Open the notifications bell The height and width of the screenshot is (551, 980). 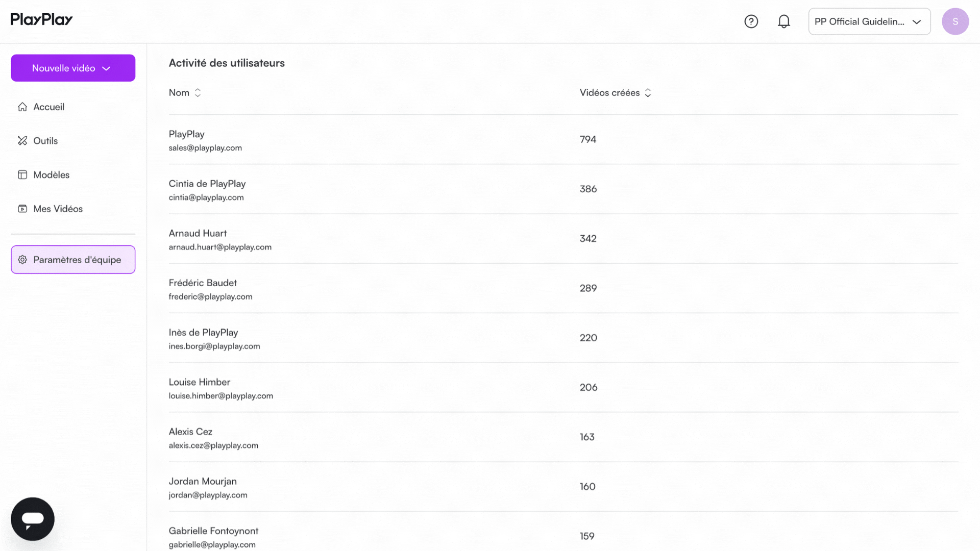(x=784, y=21)
